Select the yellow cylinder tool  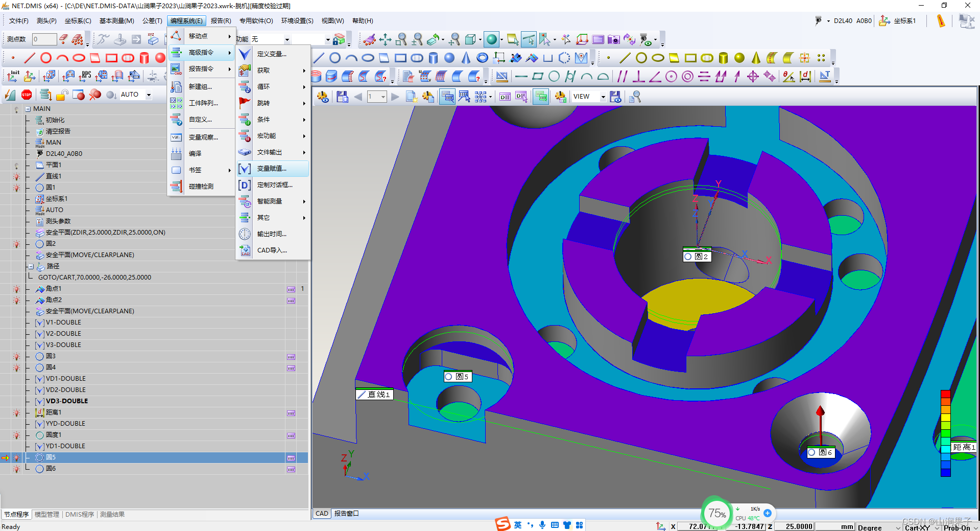(723, 58)
